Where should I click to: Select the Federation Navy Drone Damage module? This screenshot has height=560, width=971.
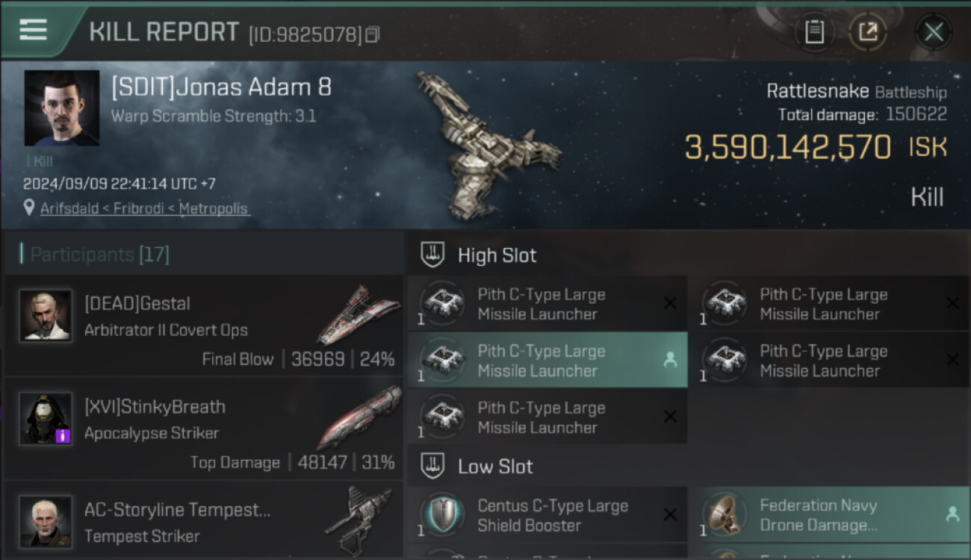(x=828, y=514)
